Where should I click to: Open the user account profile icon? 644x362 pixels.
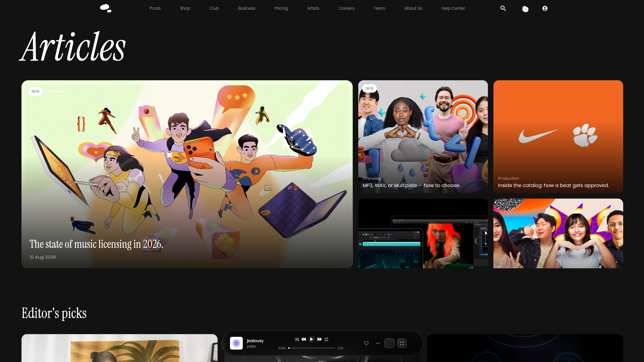pos(545,8)
